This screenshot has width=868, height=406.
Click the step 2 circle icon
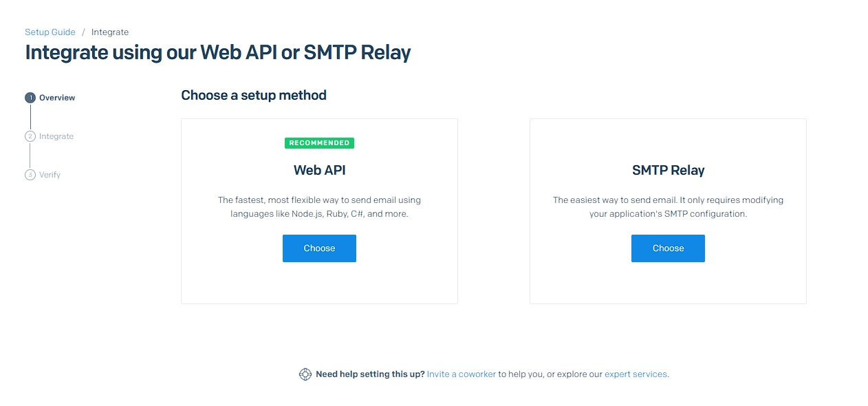(30, 136)
